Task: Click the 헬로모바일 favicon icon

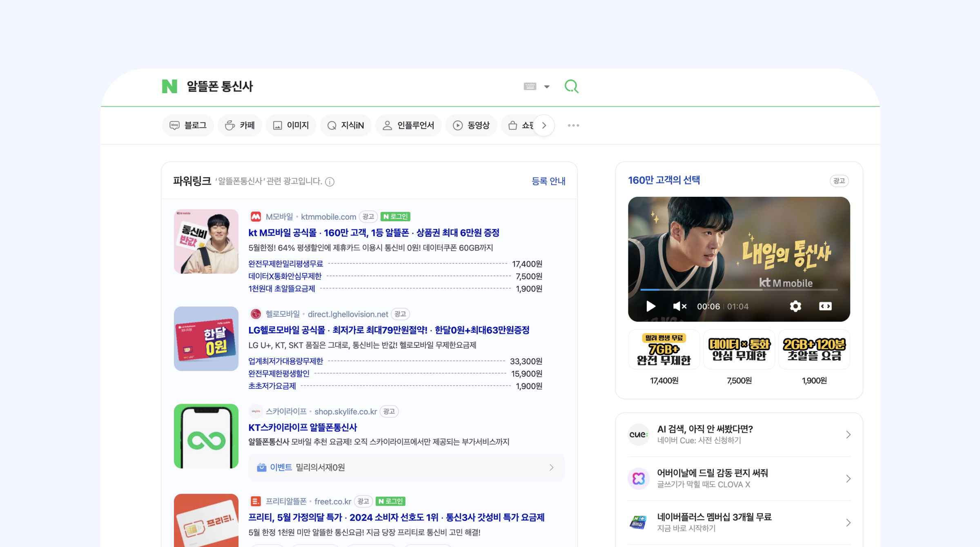Action: pyautogui.click(x=256, y=314)
